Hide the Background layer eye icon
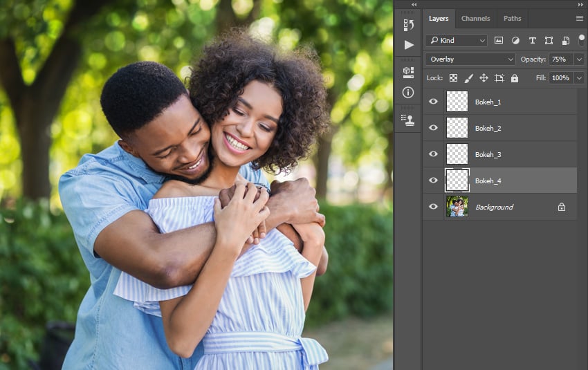Viewport: 588px width, 370px height. pyautogui.click(x=434, y=207)
